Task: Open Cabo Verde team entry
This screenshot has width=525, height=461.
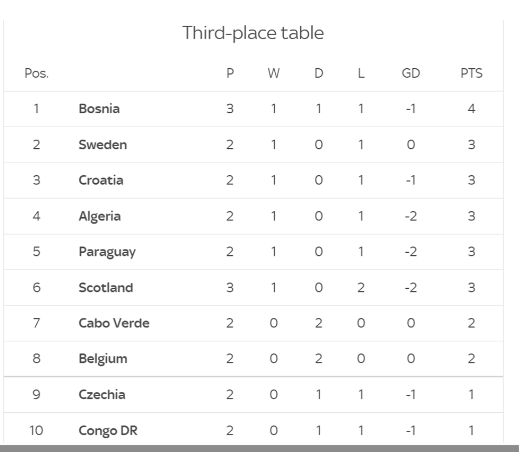Action: (x=114, y=323)
